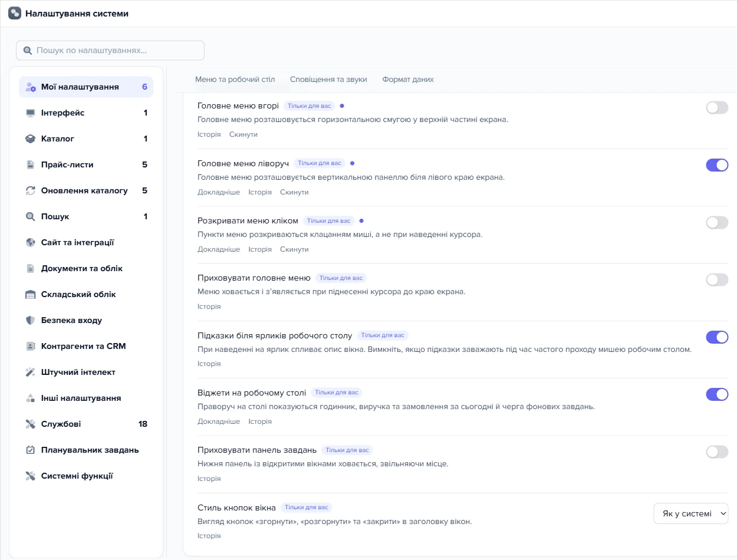Screen dimensions: 737x560
Task: Click the Пошук magnifier icon in sidebar
Action: [31, 217]
